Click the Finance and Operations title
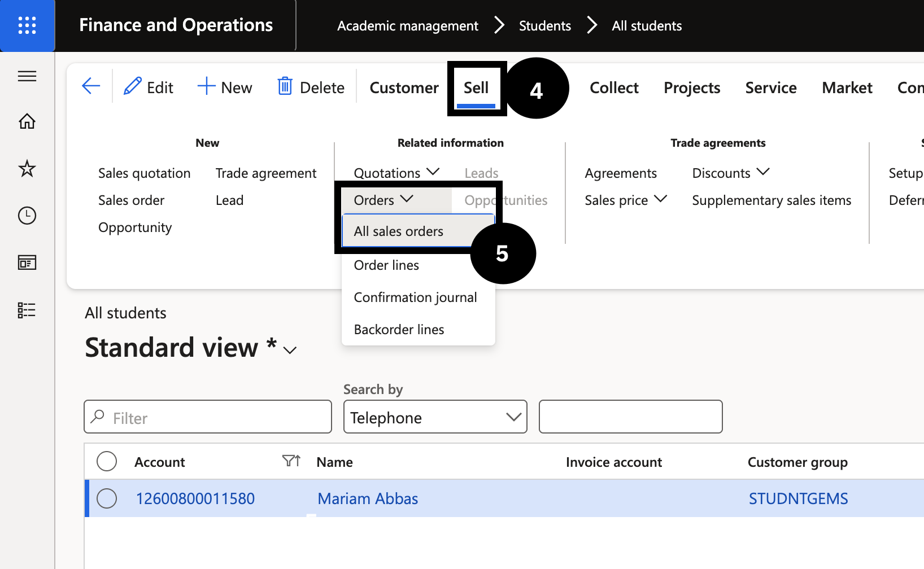The image size is (924, 569). tap(176, 25)
